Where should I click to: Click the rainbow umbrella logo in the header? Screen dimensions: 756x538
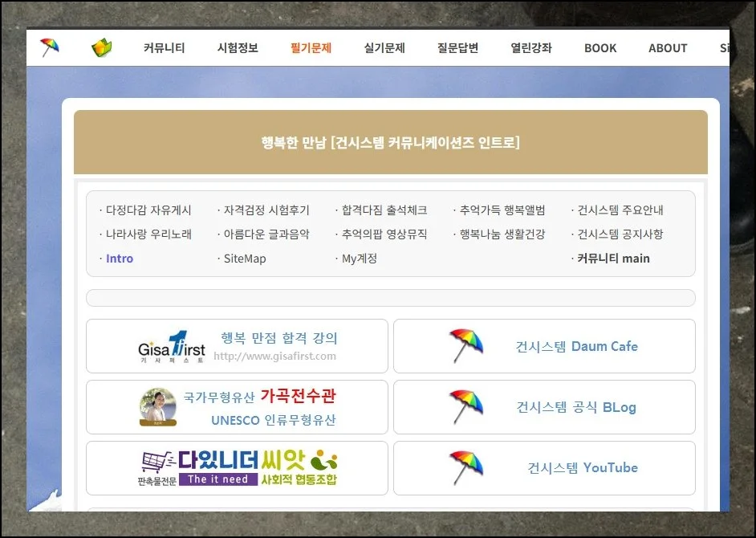[x=50, y=46]
